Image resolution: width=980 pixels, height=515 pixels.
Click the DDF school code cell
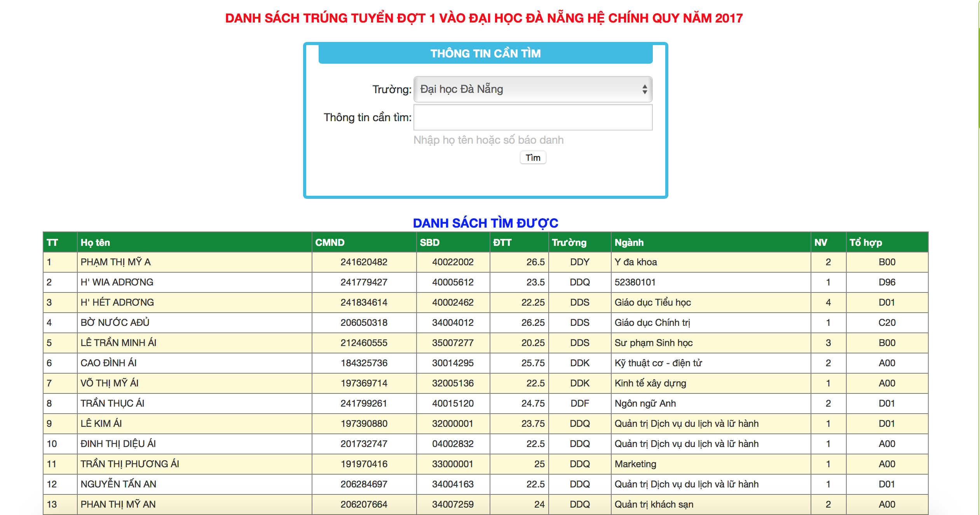[580, 404]
